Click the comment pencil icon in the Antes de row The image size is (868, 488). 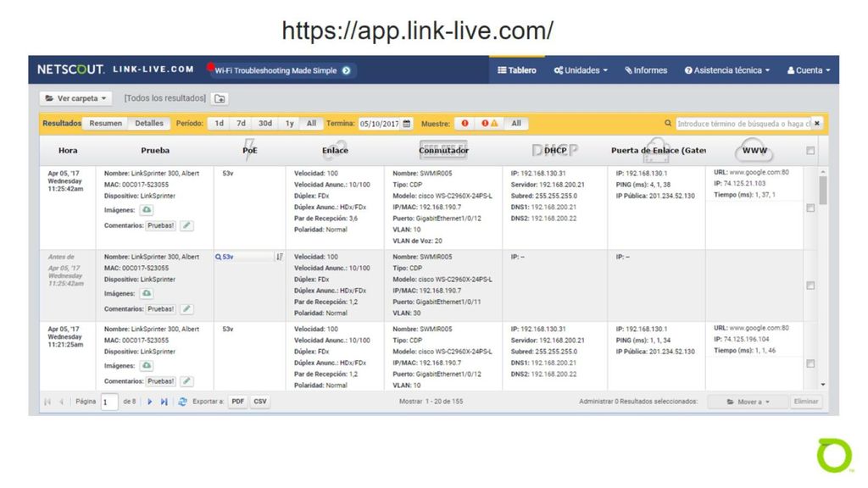click(x=186, y=308)
